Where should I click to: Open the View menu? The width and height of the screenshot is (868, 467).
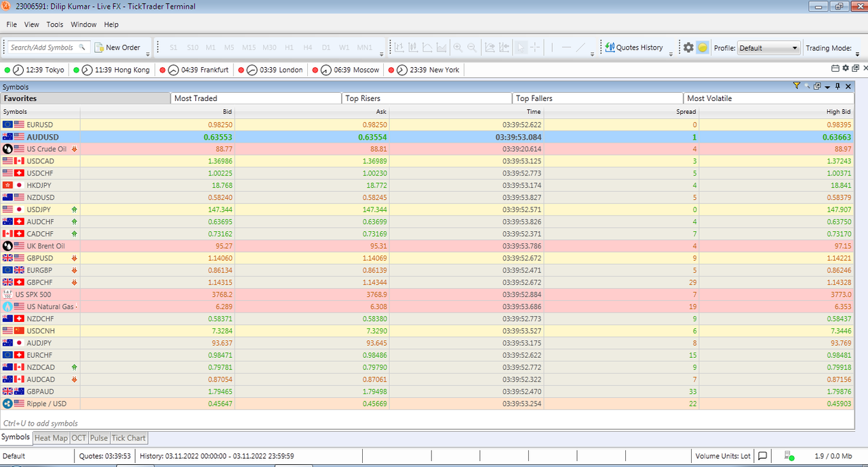(x=32, y=24)
